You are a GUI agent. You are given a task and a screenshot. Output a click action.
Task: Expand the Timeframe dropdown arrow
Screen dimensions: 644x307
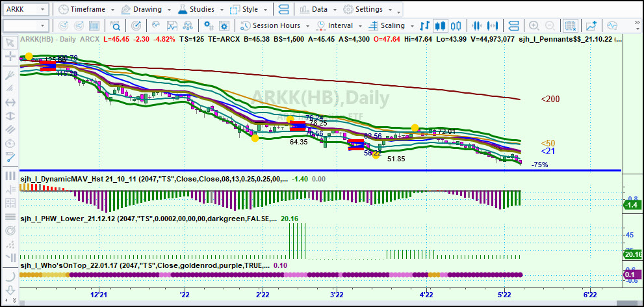point(112,10)
